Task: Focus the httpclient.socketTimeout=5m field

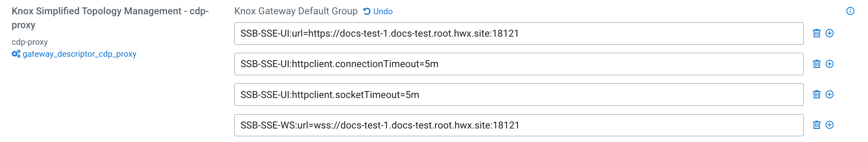Action: click(519, 95)
